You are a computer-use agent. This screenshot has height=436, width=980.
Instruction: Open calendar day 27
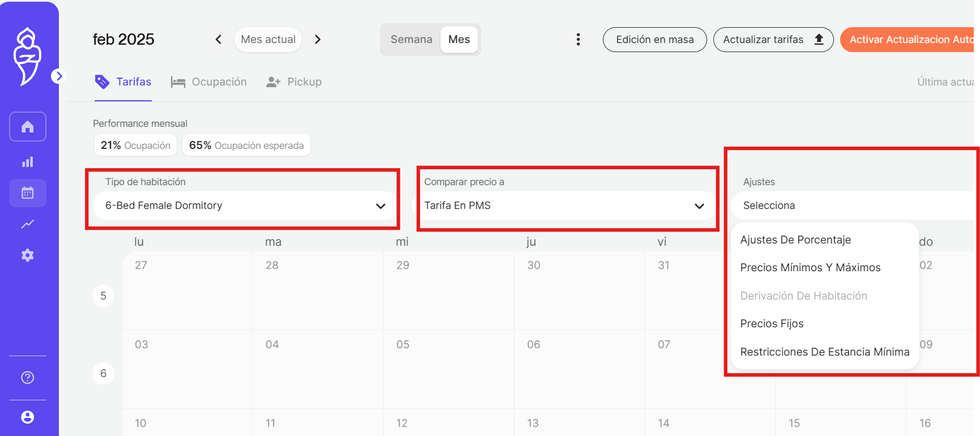point(187,290)
